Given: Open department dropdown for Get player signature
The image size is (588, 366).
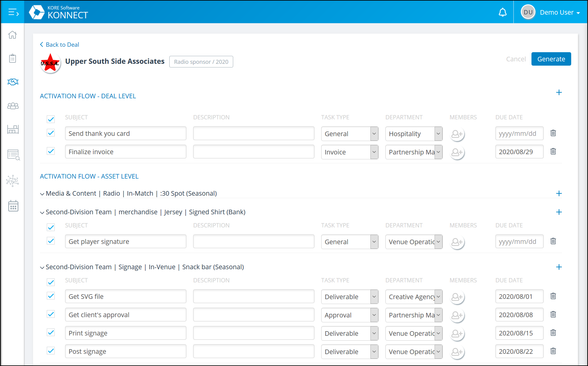Looking at the screenshot, I should point(414,242).
